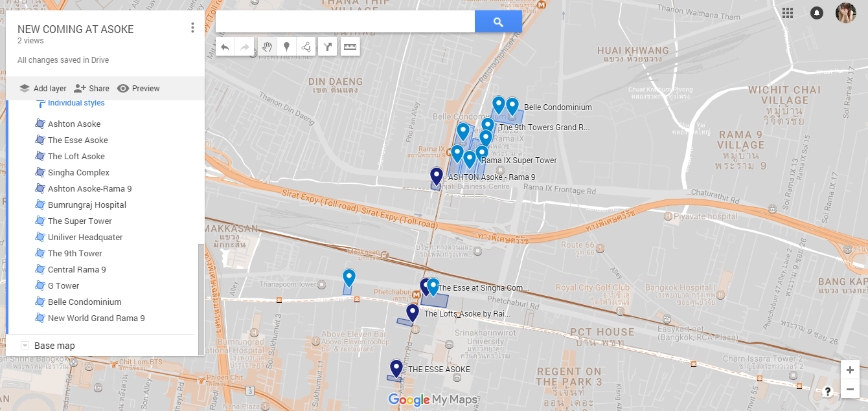
Task: Click the polygon icon beside Ashton Asoke
Action: 40,124
